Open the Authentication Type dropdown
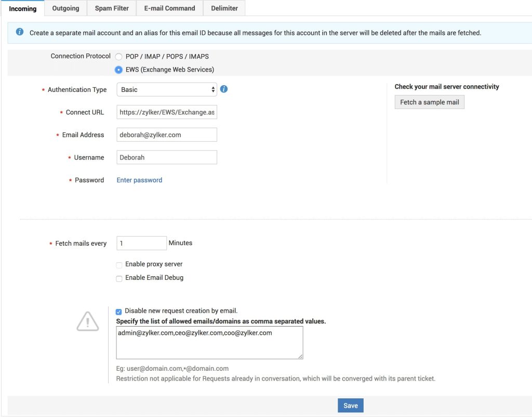This screenshot has width=532, height=417. pos(167,89)
